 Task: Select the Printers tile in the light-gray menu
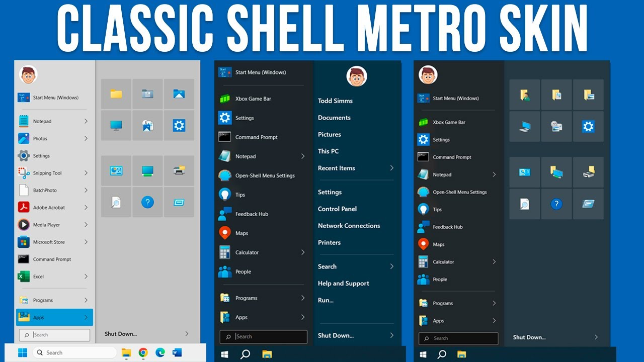point(179,170)
